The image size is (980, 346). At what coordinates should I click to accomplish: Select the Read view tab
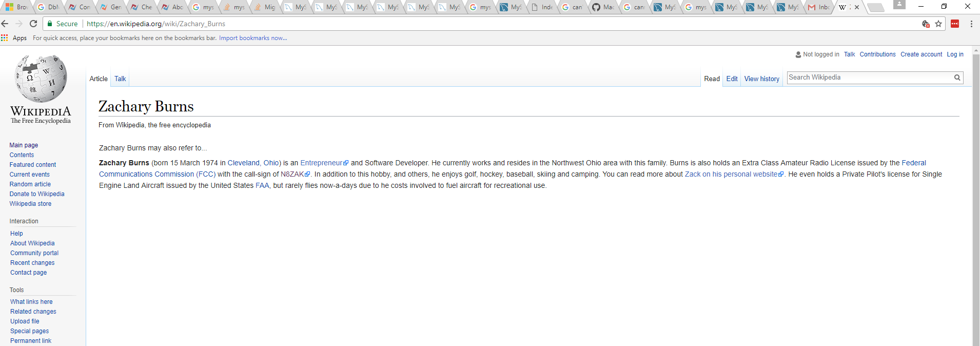tap(712, 79)
